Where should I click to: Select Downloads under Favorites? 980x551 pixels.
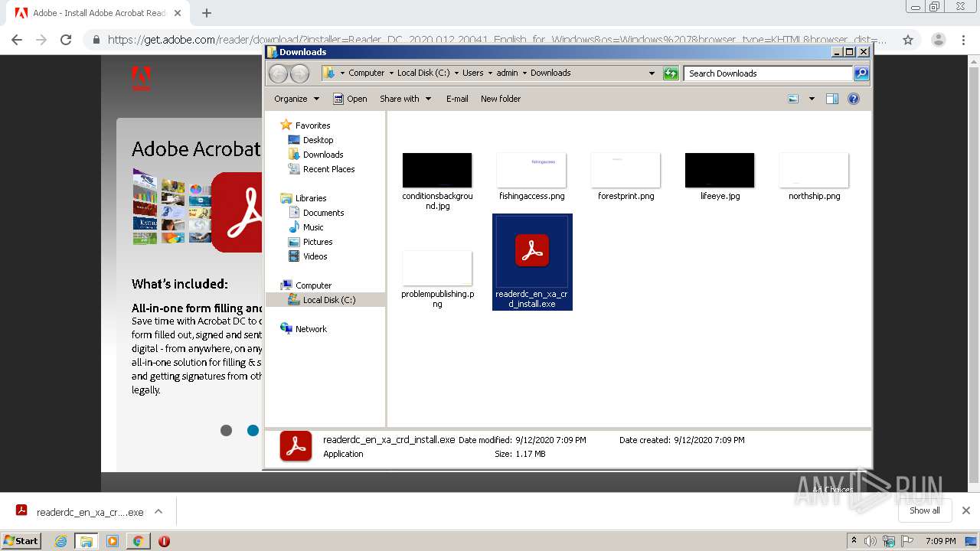click(x=315, y=155)
